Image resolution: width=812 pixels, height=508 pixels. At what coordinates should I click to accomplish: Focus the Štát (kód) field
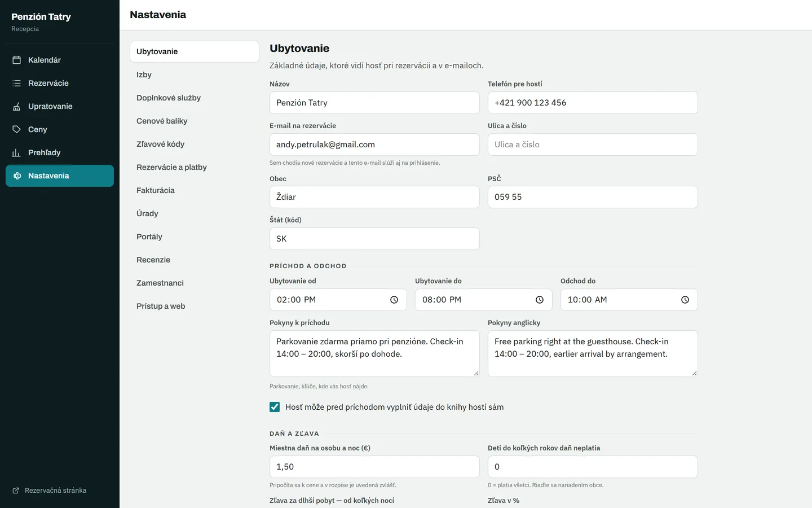pos(374,239)
